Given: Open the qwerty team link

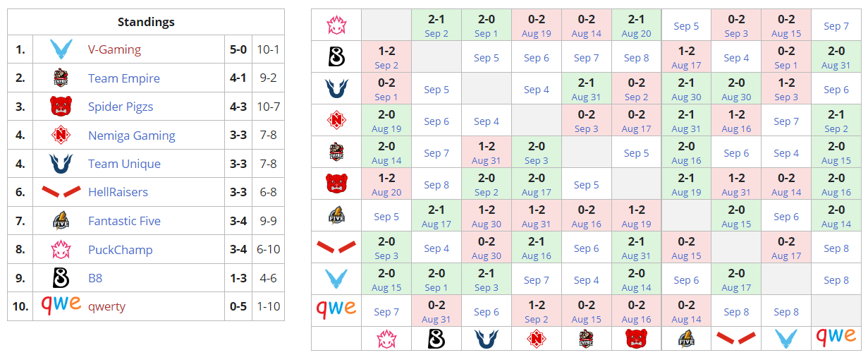Looking at the screenshot, I should click(106, 306).
